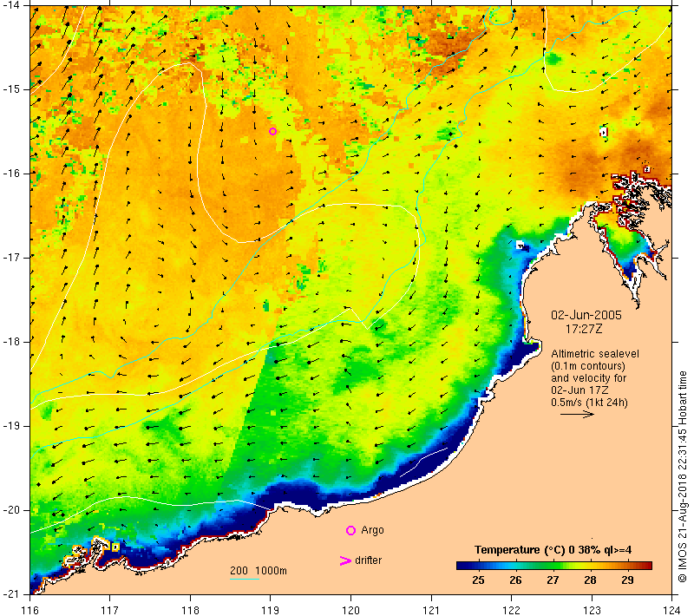Click the 'Altimetric sealevel' caption text
The height and width of the screenshot is (616, 694).
(x=595, y=354)
